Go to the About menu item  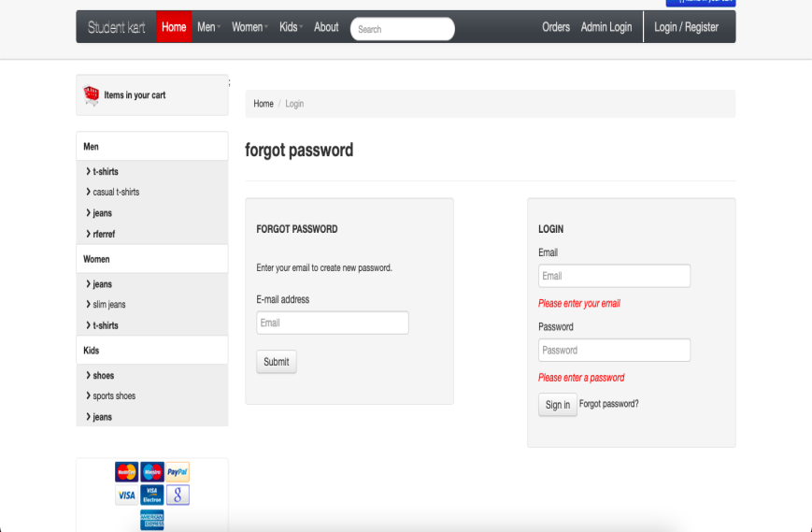click(326, 27)
